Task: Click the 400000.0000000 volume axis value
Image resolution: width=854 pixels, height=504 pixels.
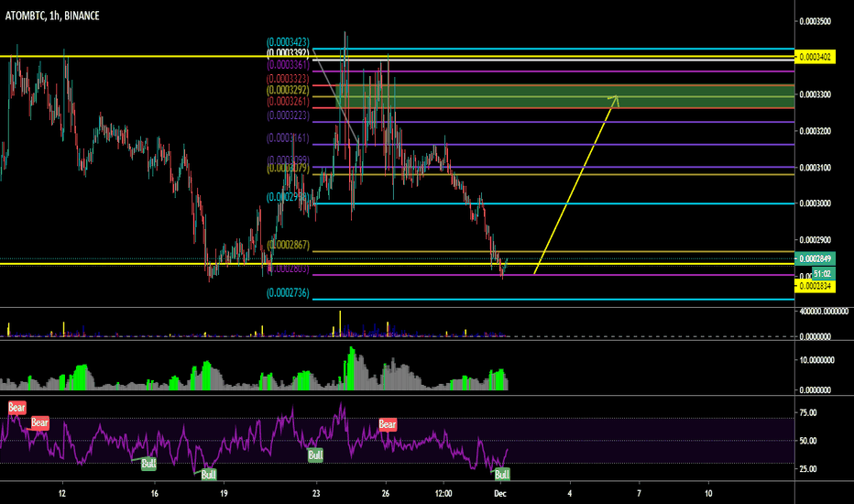Action: tap(824, 312)
